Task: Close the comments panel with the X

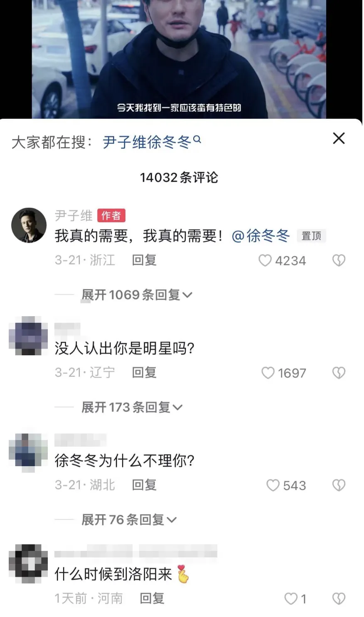Action: pyautogui.click(x=339, y=138)
